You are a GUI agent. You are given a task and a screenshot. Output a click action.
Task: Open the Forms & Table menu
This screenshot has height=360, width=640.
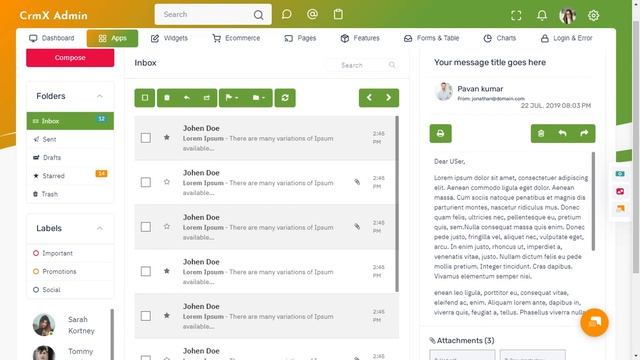pos(431,38)
